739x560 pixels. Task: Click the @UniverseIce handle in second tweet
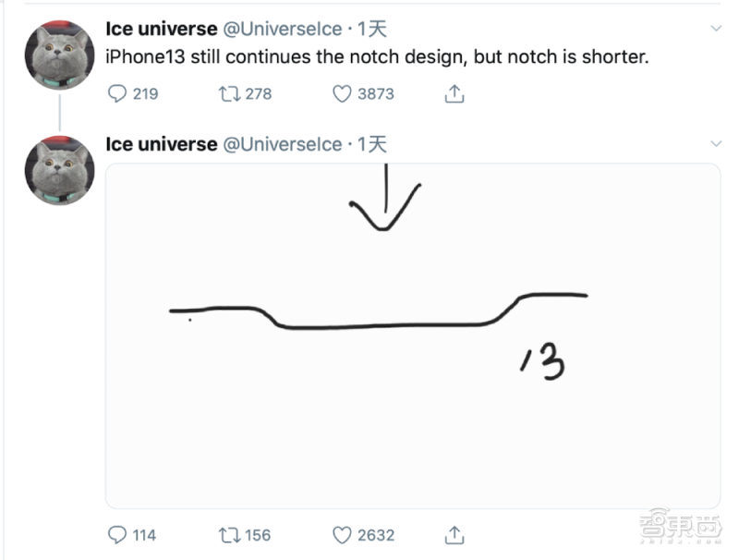click(x=283, y=144)
